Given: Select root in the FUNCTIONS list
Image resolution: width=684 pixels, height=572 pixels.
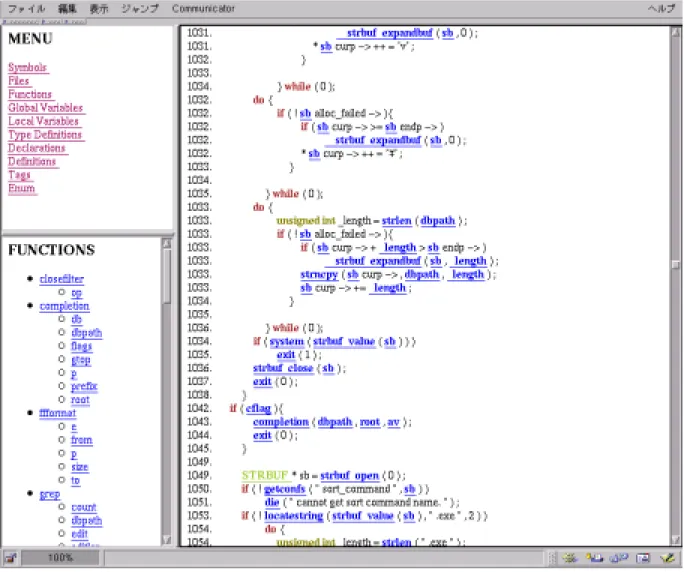Looking at the screenshot, I should (x=80, y=400).
